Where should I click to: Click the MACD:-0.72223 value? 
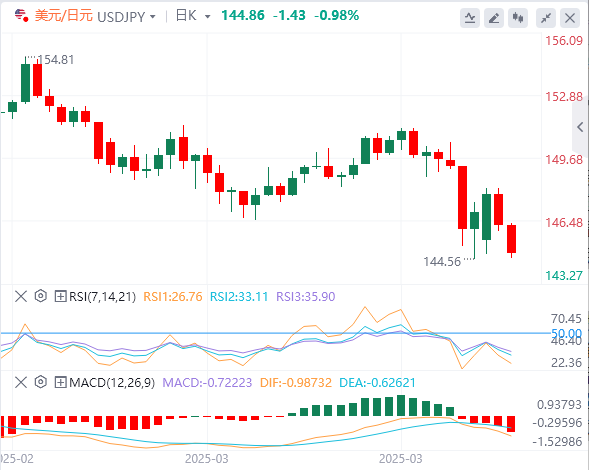pyautogui.click(x=207, y=383)
